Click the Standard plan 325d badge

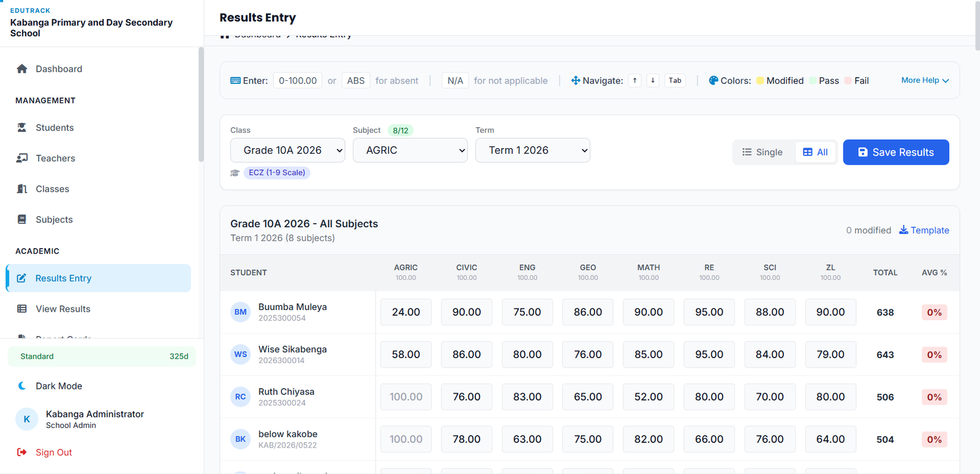(x=102, y=356)
